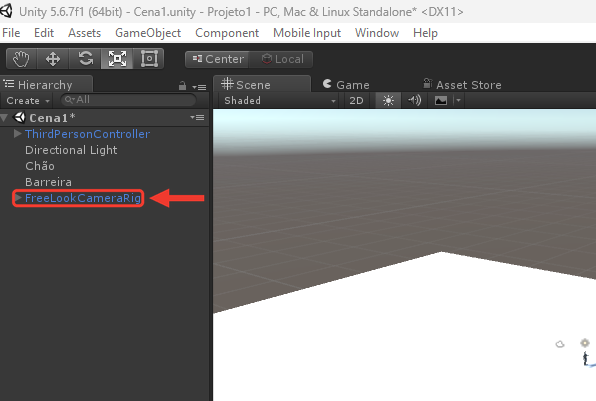Toggle scene lighting
Screen dimensions: 596x401
point(388,101)
